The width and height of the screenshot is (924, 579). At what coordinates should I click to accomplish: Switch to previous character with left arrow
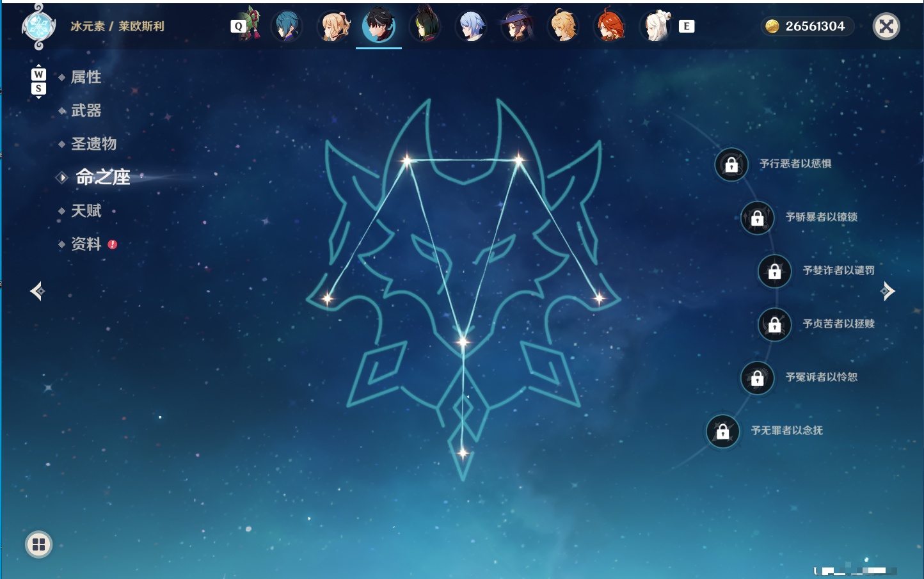pyautogui.click(x=37, y=291)
